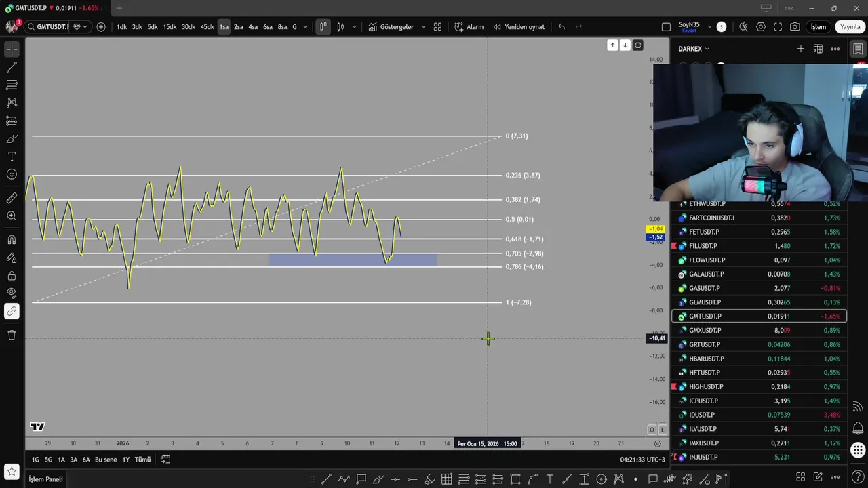This screenshot has width=868, height=488.
Task: Toggle the L logarithmic scale button
Action: tap(663, 430)
